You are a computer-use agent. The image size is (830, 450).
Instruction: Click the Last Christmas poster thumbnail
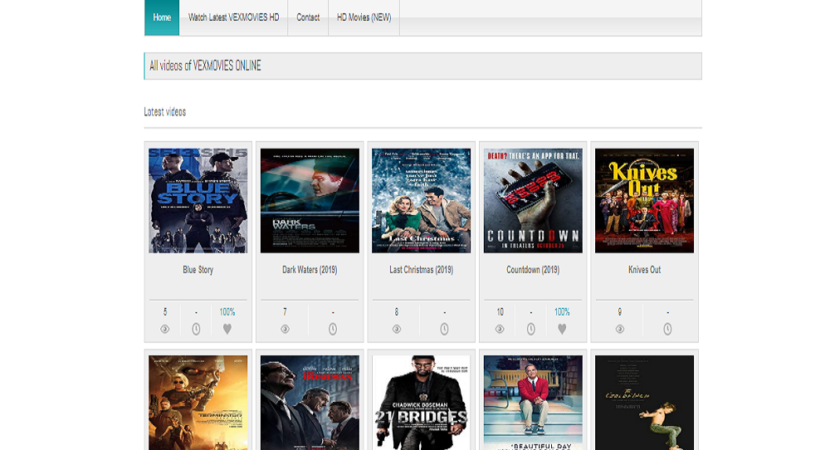pos(421,201)
